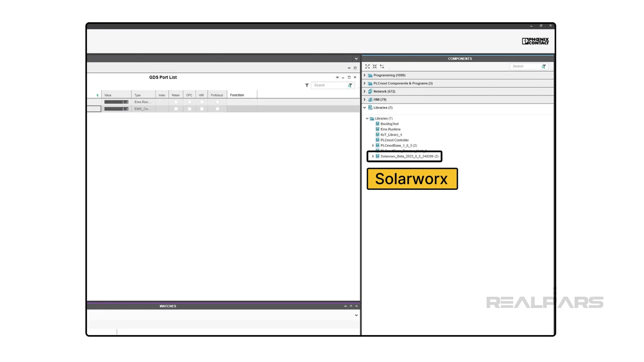Image resolution: width=644 pixels, height=362 pixels.
Task: Click the PLCnextBase_1_6_3 library icon
Action: (377, 145)
